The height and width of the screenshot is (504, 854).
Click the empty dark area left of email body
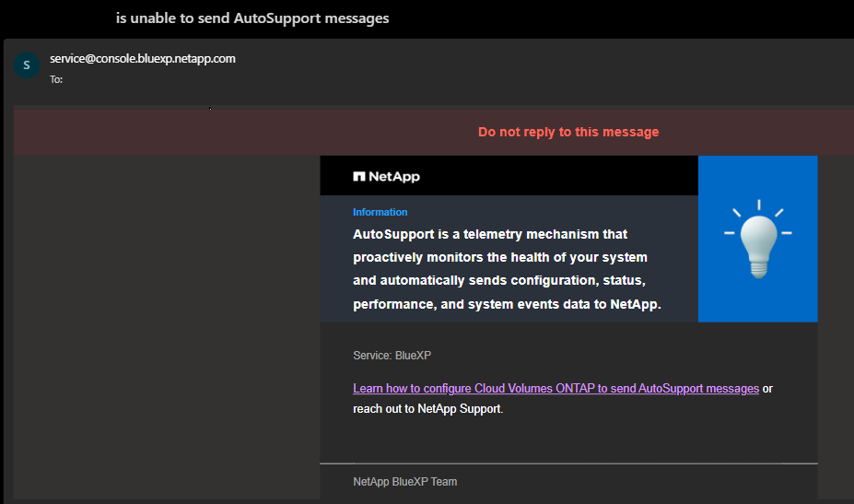tap(166, 322)
